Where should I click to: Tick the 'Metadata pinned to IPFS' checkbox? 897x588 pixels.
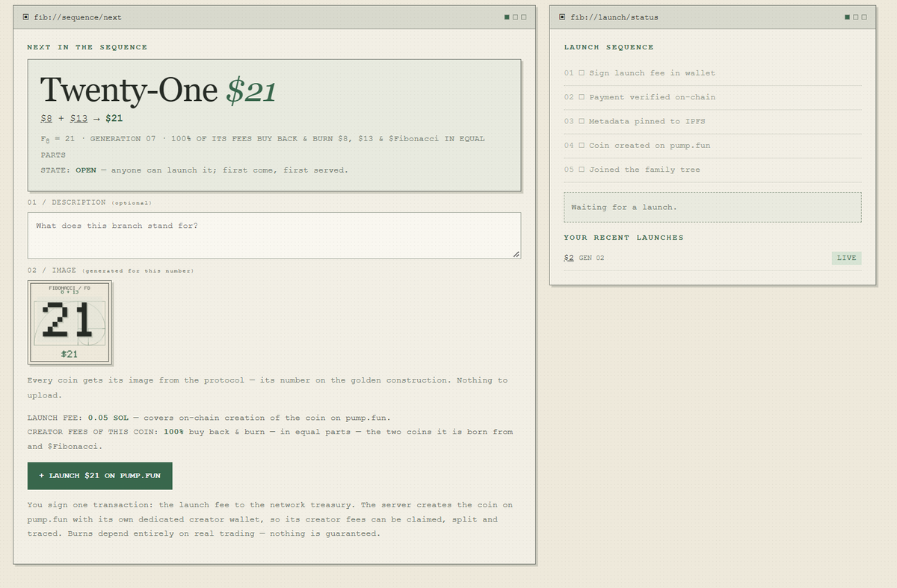click(x=582, y=121)
